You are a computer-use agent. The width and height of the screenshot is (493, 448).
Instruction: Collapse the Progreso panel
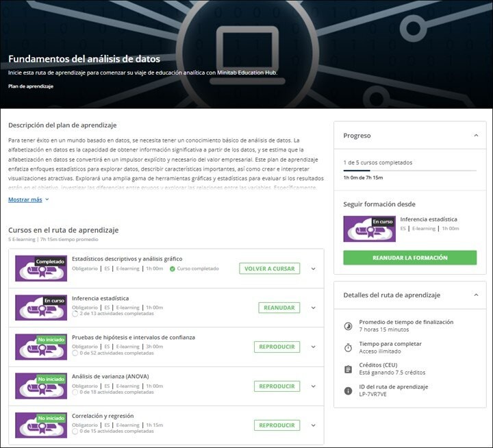coord(476,136)
